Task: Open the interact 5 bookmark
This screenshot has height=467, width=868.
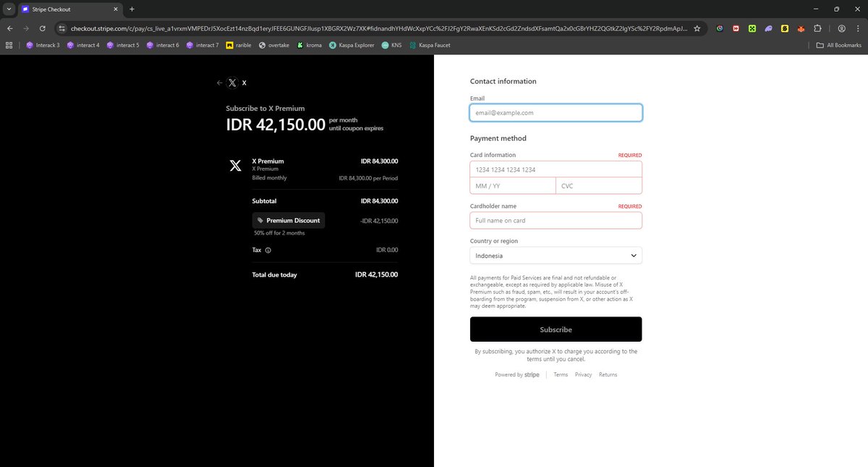Action: (x=123, y=45)
